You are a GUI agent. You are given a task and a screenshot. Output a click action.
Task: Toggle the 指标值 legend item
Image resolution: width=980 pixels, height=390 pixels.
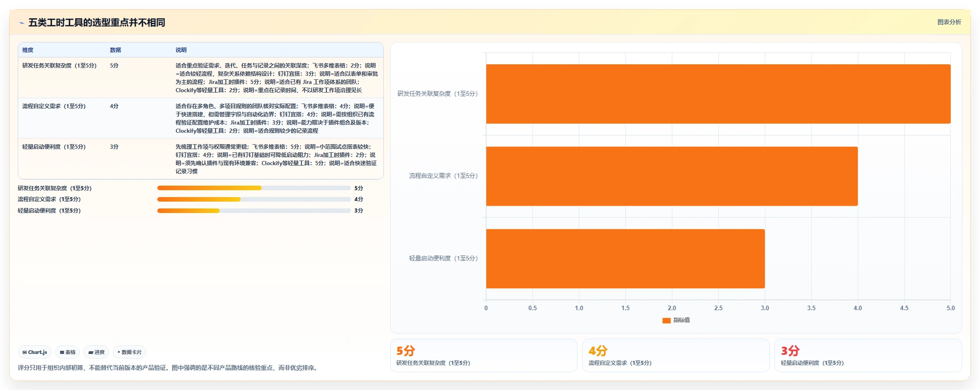tap(676, 320)
